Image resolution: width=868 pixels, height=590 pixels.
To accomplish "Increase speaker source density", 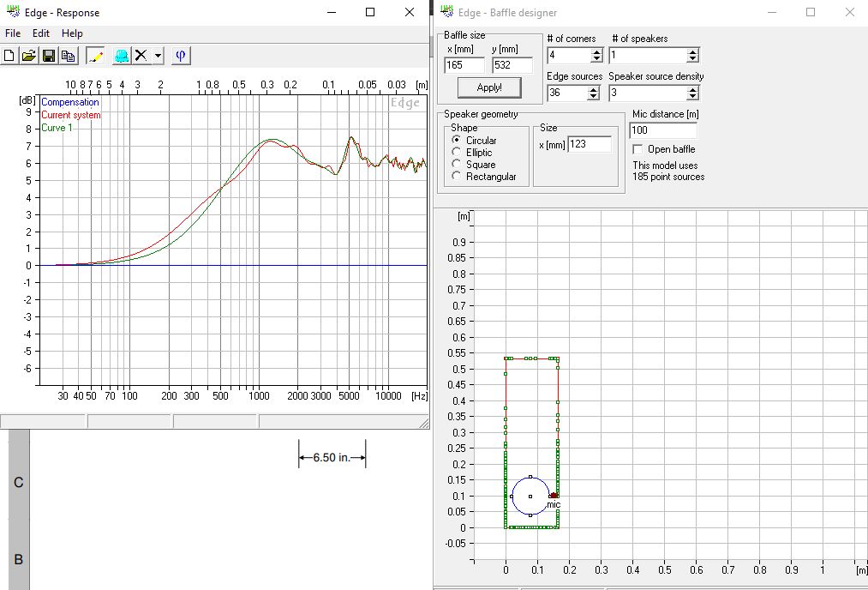I will point(692,90).
